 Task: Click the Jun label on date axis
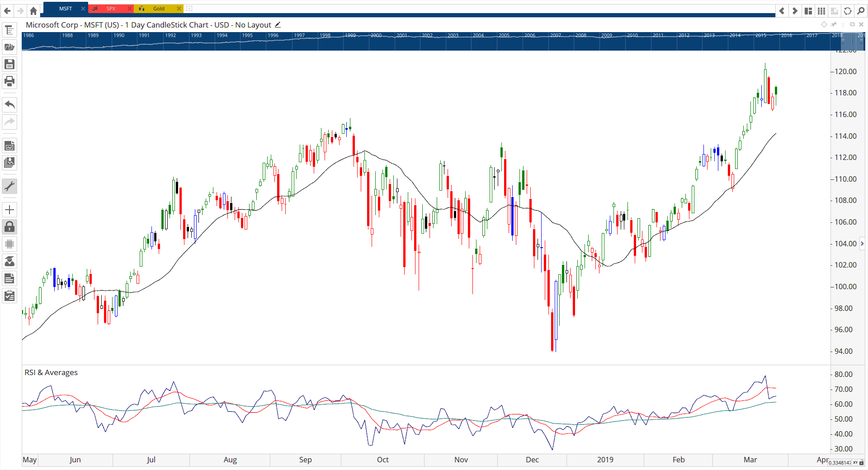point(75,460)
